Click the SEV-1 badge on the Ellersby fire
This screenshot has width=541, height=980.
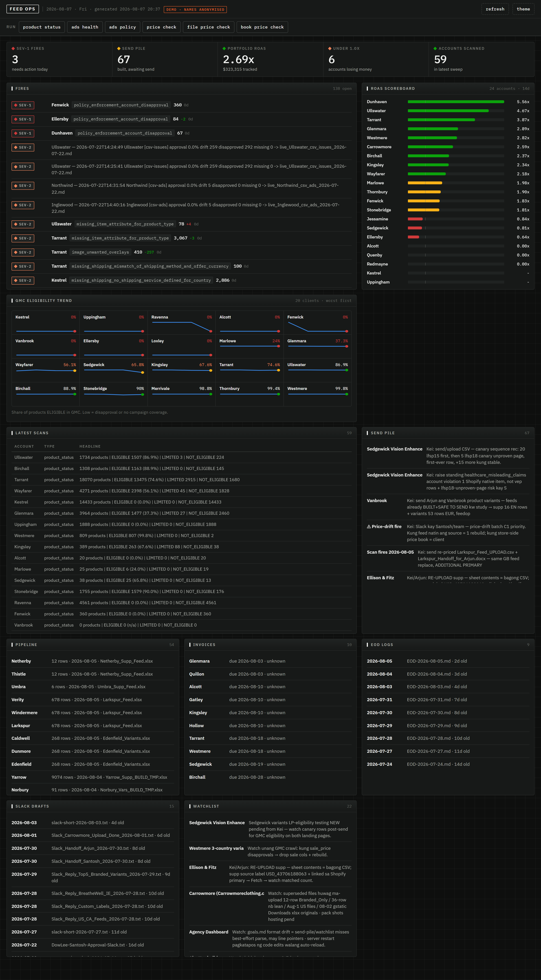[x=23, y=119]
